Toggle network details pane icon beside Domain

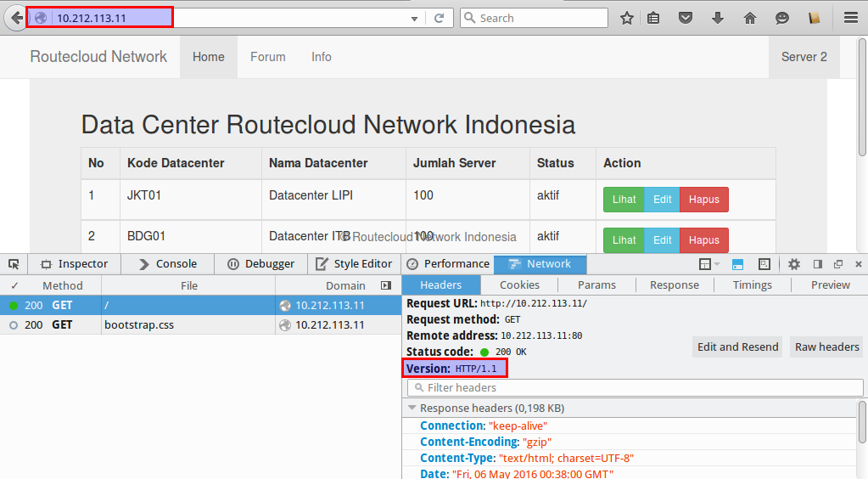[386, 285]
